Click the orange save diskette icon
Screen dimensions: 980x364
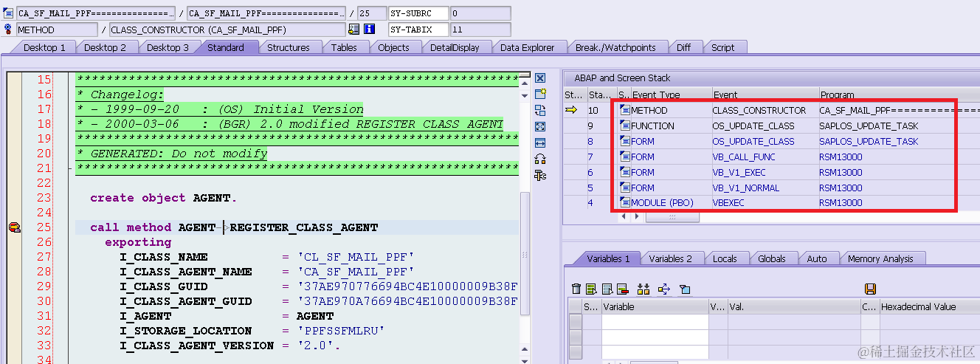pyautogui.click(x=870, y=289)
